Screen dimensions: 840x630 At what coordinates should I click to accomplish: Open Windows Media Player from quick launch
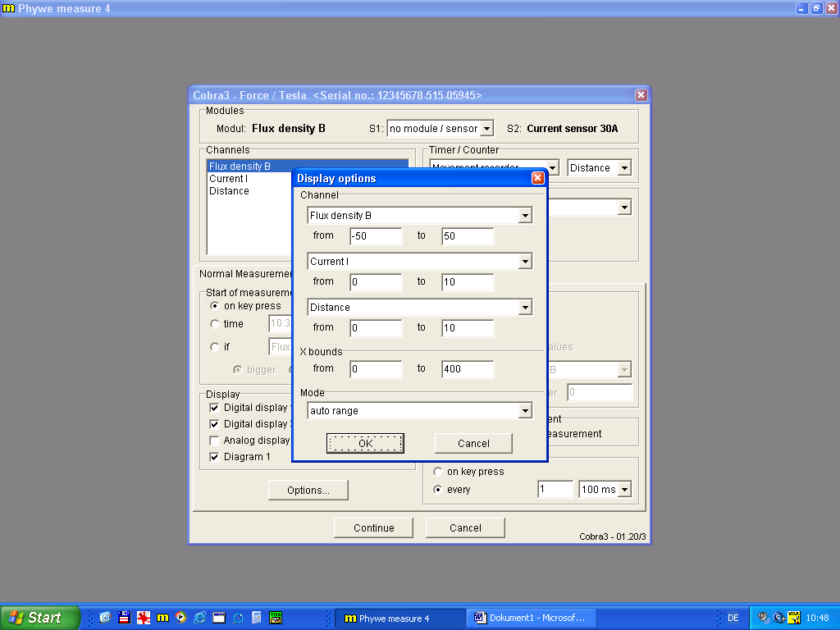point(181,618)
